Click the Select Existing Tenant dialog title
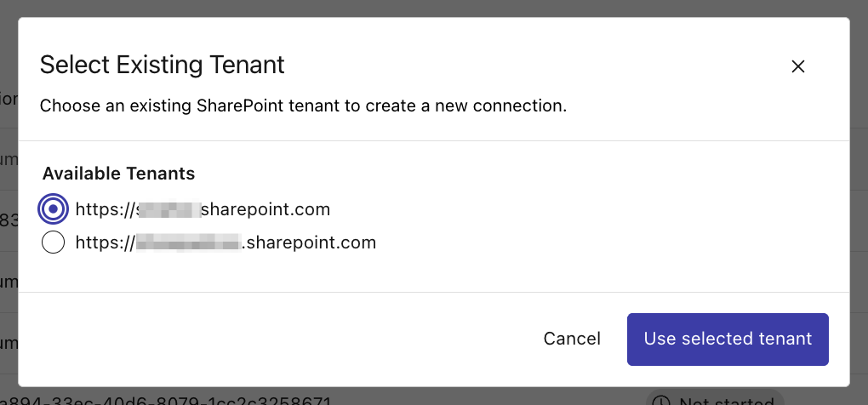The height and width of the screenshot is (405, 868). point(163,65)
